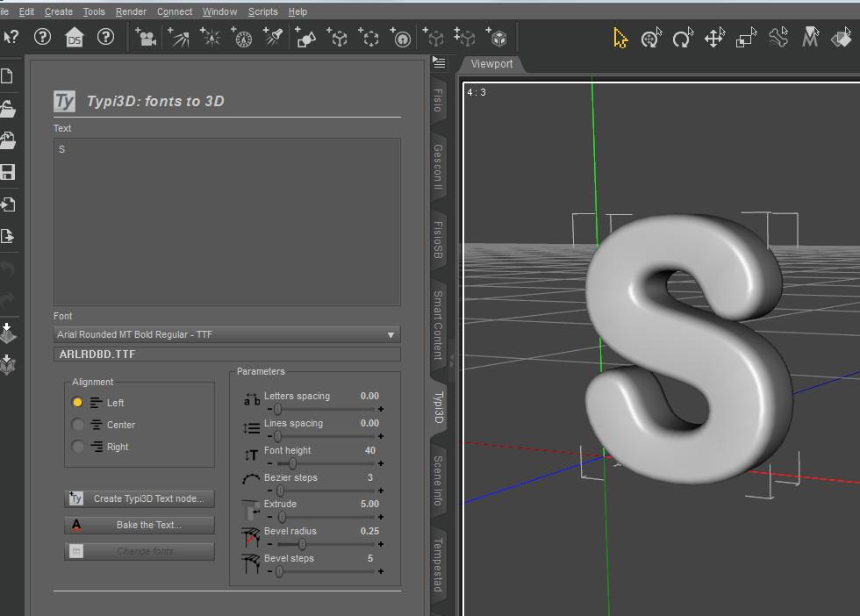Screen dimensions: 860x616
Task: Add a new spotlight to scene
Action: click(x=275, y=38)
